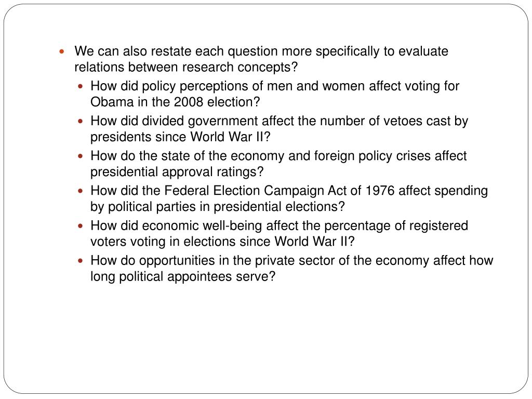Click bullet beside private sector opportunities question
The width and height of the screenshot is (532, 399).
click(81, 261)
